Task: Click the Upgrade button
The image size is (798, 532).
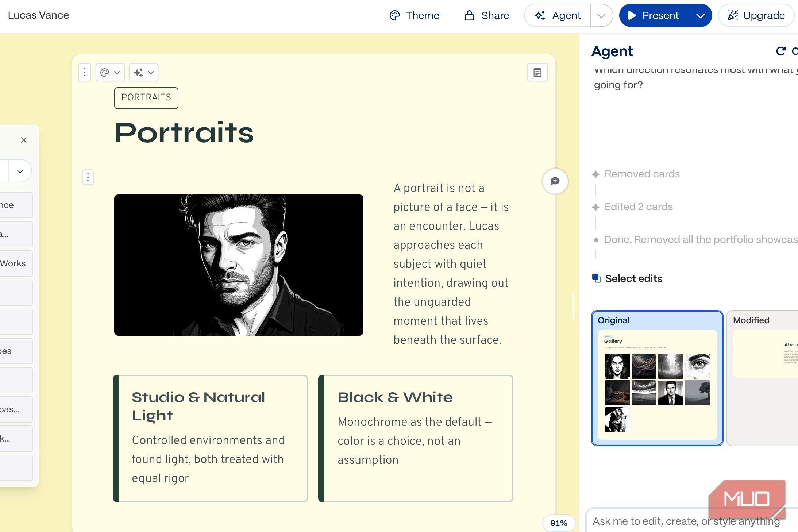Action: coord(756,15)
